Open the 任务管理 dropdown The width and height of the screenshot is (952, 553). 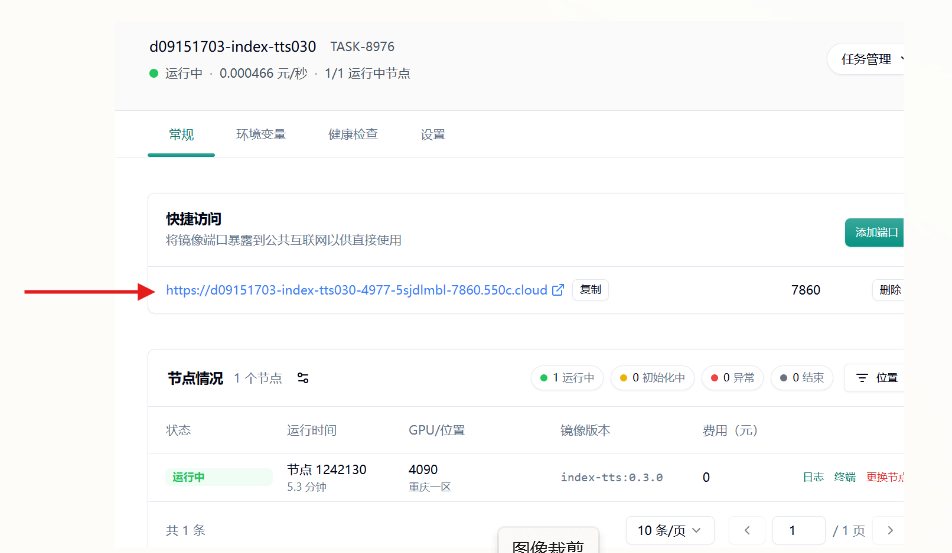tap(868, 59)
